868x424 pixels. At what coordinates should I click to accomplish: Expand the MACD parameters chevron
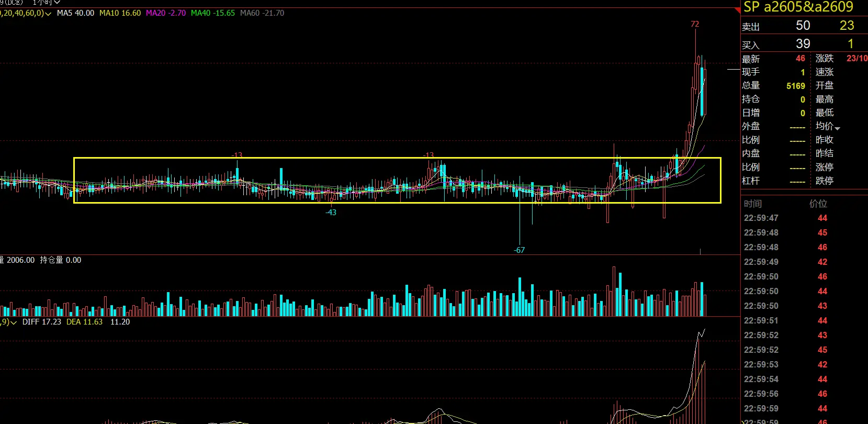point(14,323)
